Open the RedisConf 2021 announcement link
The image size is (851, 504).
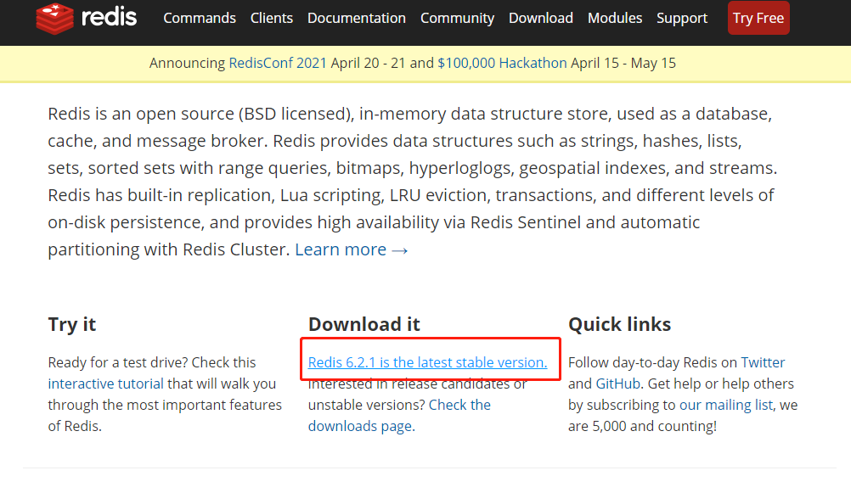coord(278,63)
